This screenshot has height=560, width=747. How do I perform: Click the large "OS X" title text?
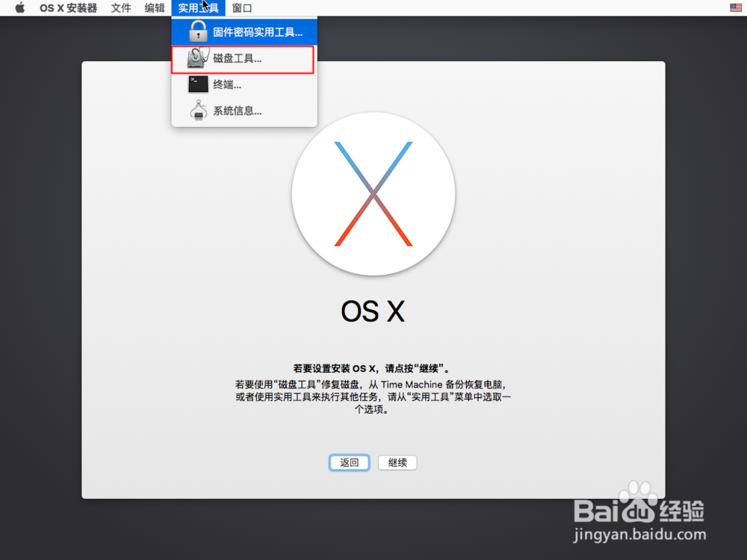point(373,311)
